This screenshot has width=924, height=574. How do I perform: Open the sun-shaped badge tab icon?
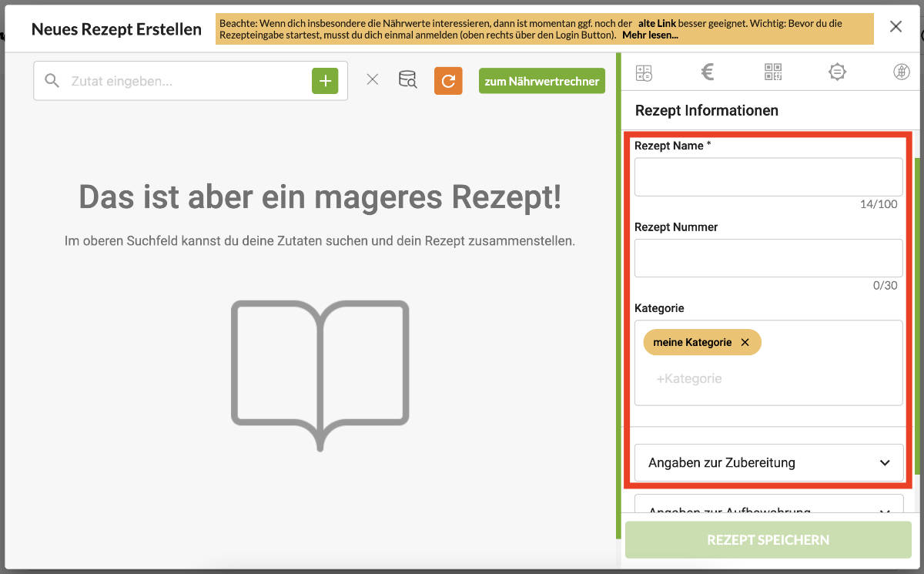[x=837, y=72]
